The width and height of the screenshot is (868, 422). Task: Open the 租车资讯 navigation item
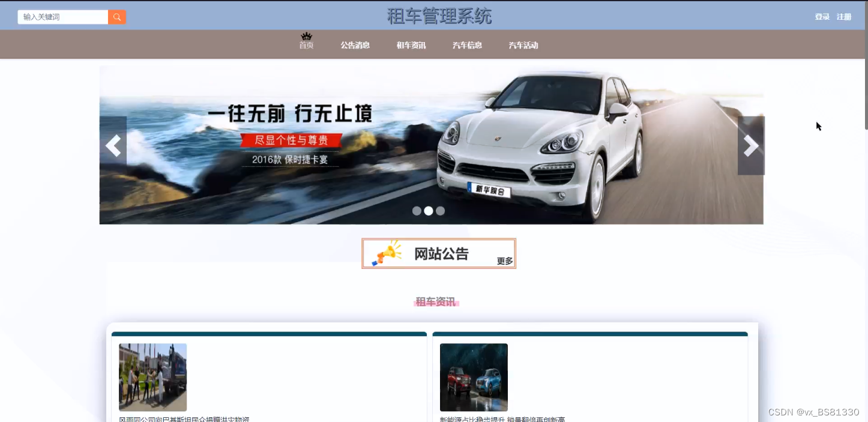[x=411, y=45]
